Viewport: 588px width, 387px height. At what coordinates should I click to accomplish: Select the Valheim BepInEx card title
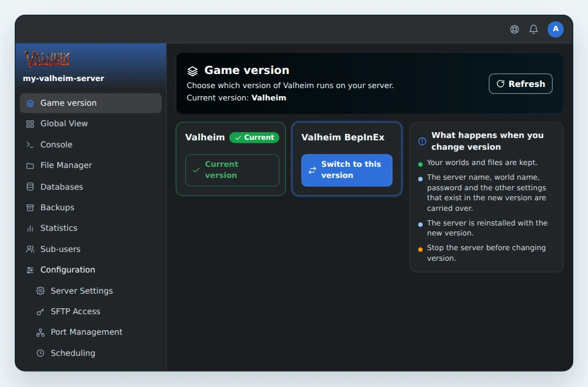(x=343, y=137)
